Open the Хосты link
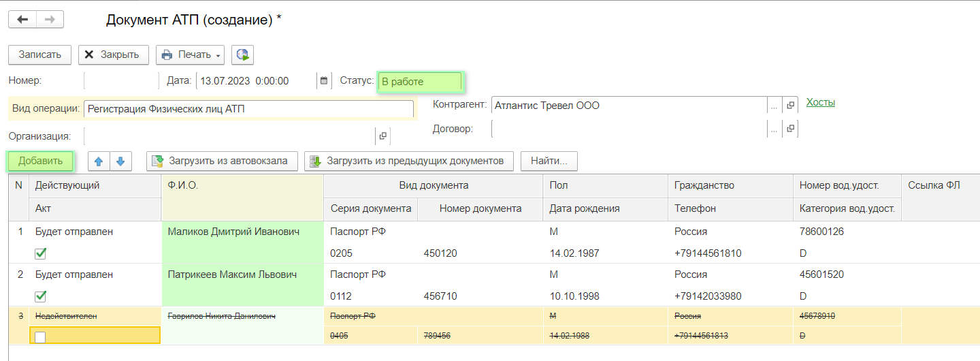The height and width of the screenshot is (361, 980). pos(820,102)
